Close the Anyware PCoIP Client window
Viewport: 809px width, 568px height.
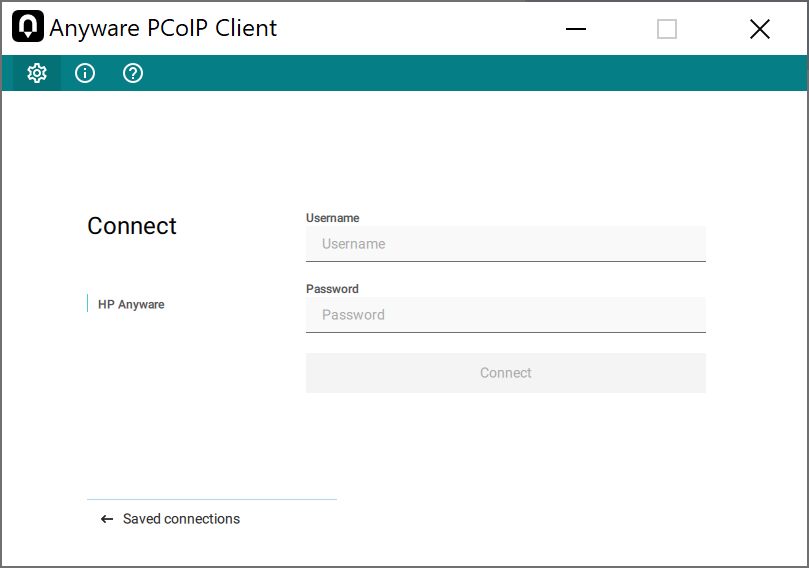[759, 29]
